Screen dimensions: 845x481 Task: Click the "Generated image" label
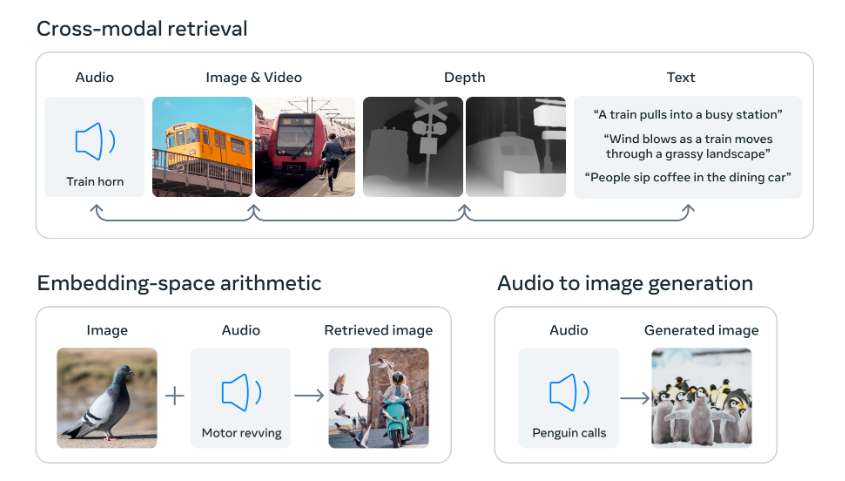click(701, 330)
